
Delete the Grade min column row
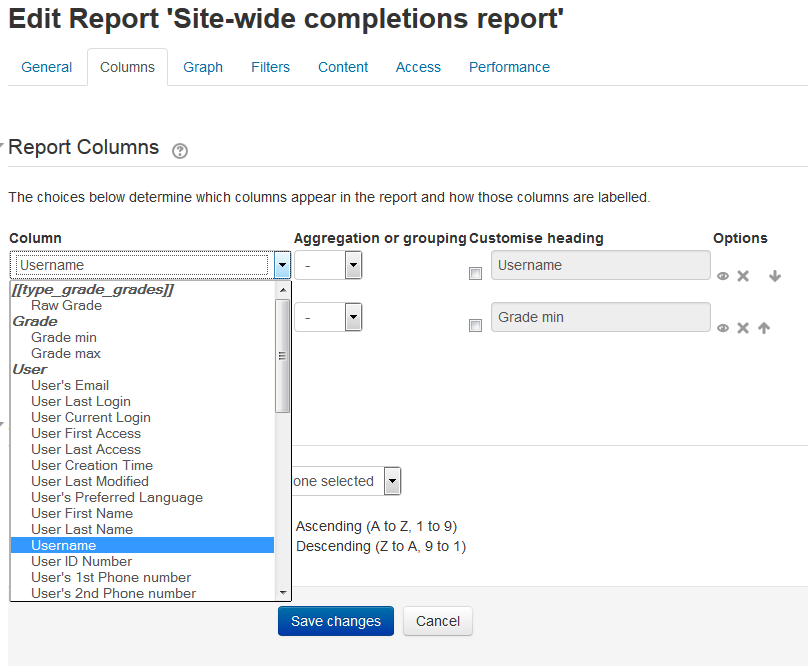pyautogui.click(x=743, y=328)
